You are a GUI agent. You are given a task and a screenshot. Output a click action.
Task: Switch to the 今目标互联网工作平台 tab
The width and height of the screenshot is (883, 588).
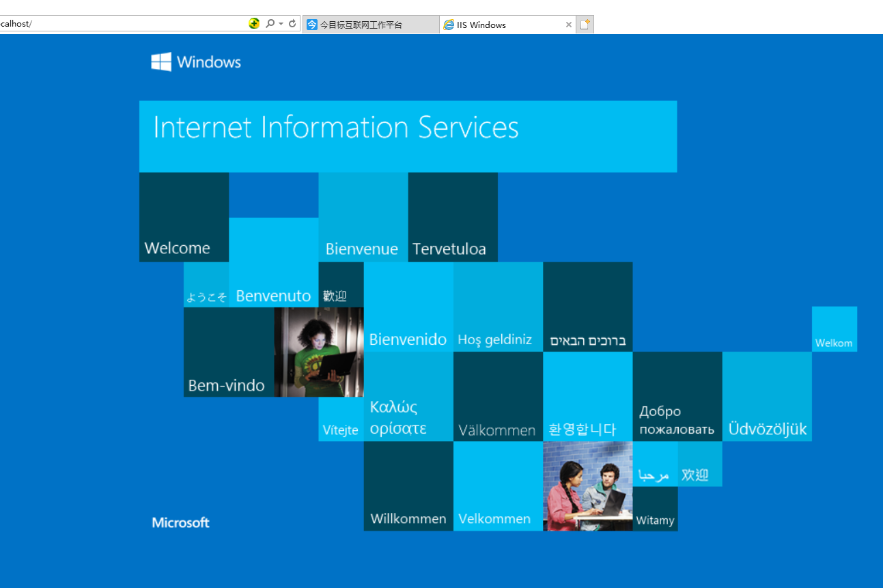tap(370, 25)
